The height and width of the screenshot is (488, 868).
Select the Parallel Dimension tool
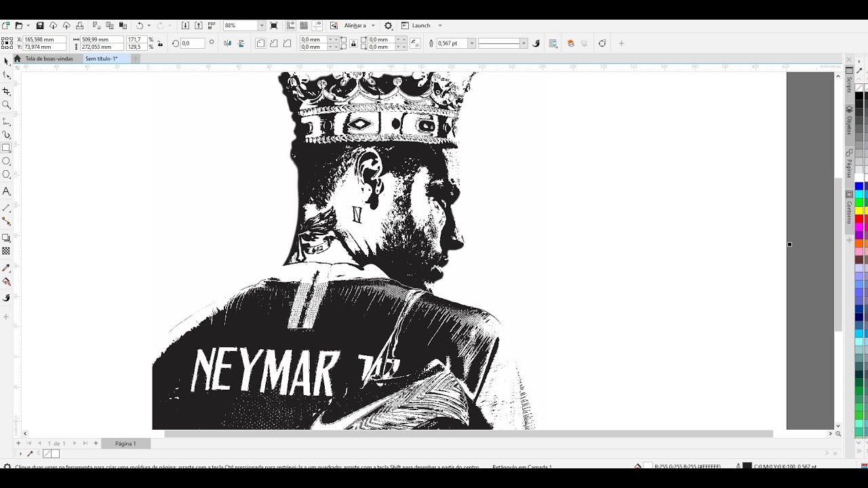pyautogui.click(x=6, y=208)
